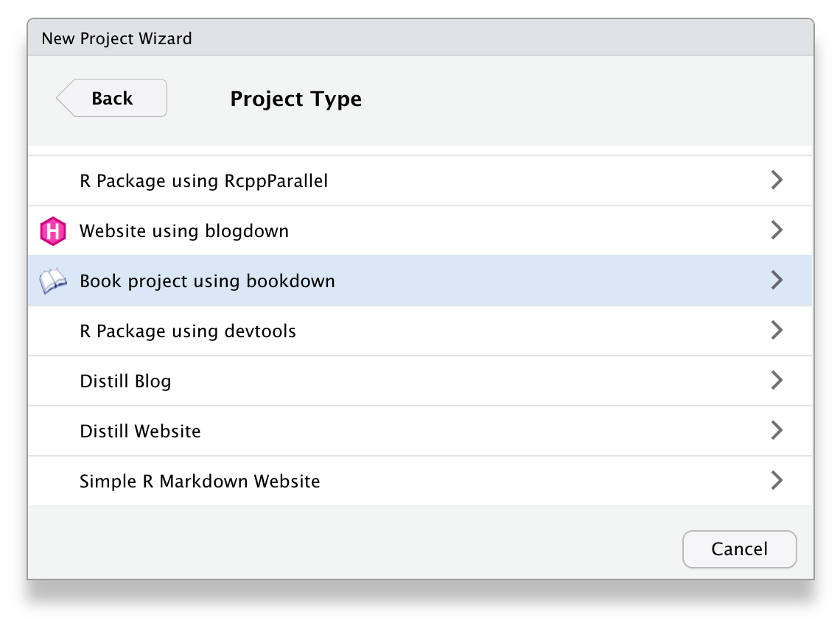The height and width of the screenshot is (620, 840).
Task: Expand chevron for R Package using RcppParallel
Action: point(777,180)
